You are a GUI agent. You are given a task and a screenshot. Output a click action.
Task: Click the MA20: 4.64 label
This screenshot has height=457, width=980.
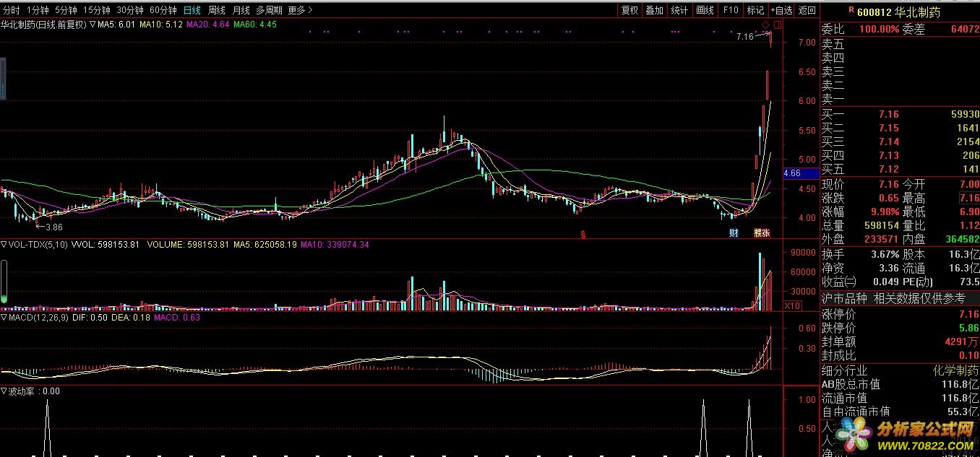tap(208, 25)
